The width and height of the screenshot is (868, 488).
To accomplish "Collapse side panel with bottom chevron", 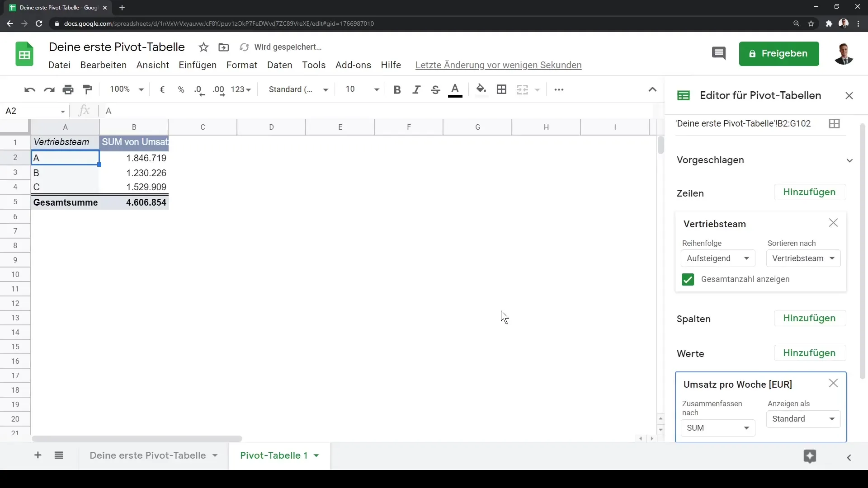I will point(849,458).
